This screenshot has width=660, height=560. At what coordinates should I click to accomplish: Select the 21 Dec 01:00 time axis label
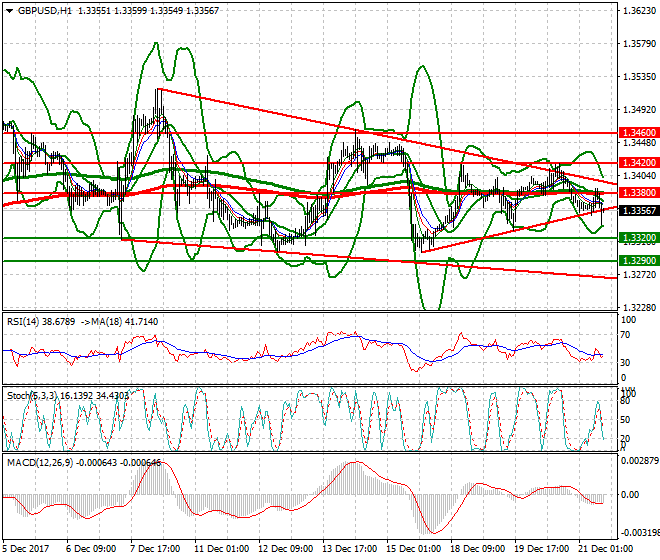pos(605,549)
